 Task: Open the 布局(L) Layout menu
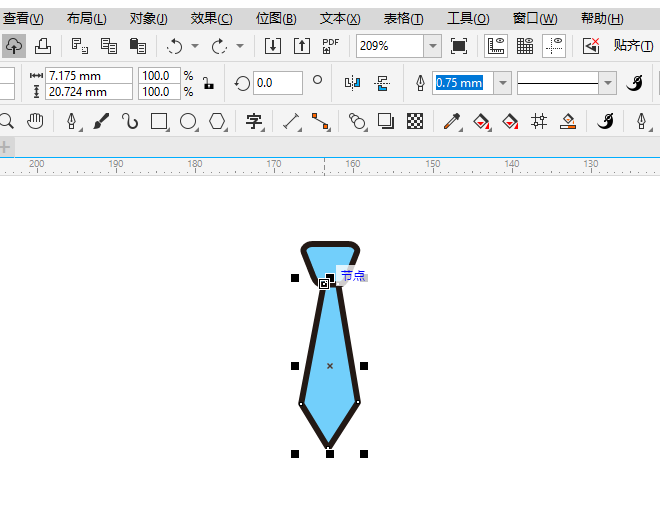(87, 19)
